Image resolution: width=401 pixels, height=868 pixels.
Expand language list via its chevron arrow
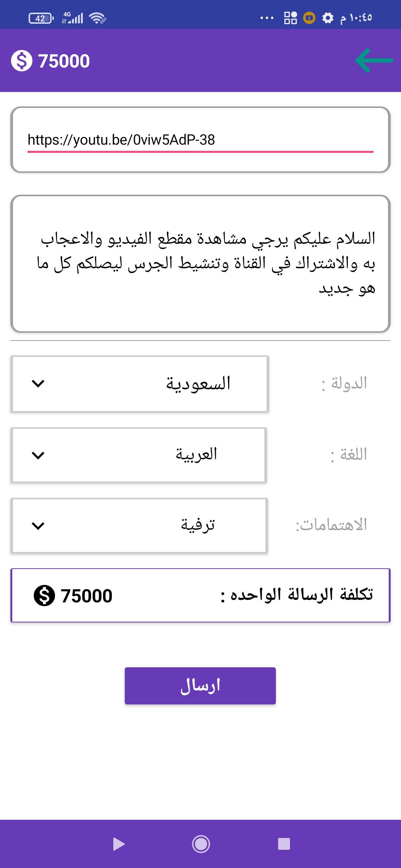coord(38,455)
